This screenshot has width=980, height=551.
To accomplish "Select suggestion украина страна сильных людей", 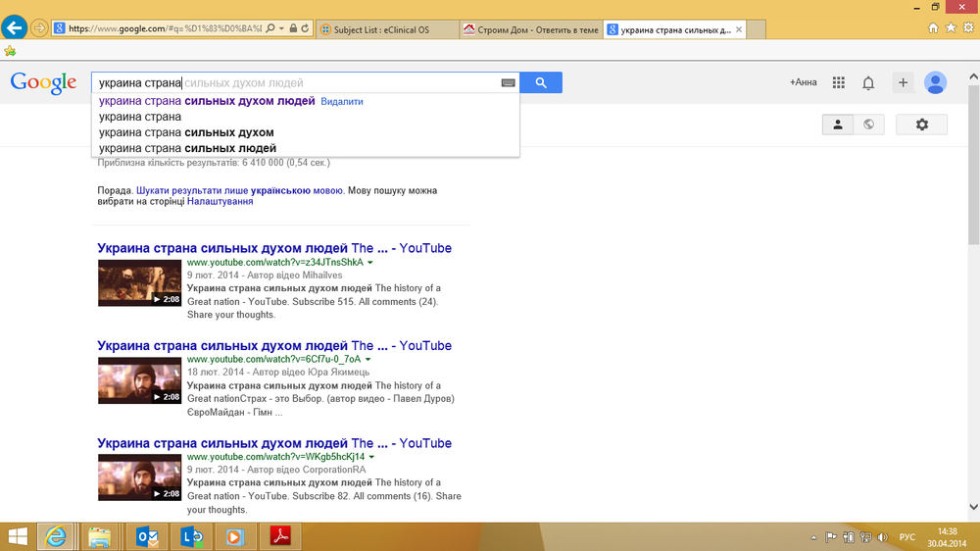I will coord(187,148).
